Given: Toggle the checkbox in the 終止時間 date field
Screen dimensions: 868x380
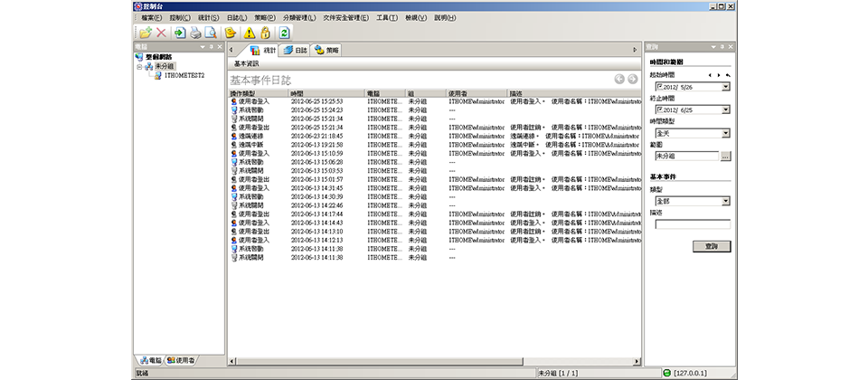Looking at the screenshot, I should click(x=658, y=110).
